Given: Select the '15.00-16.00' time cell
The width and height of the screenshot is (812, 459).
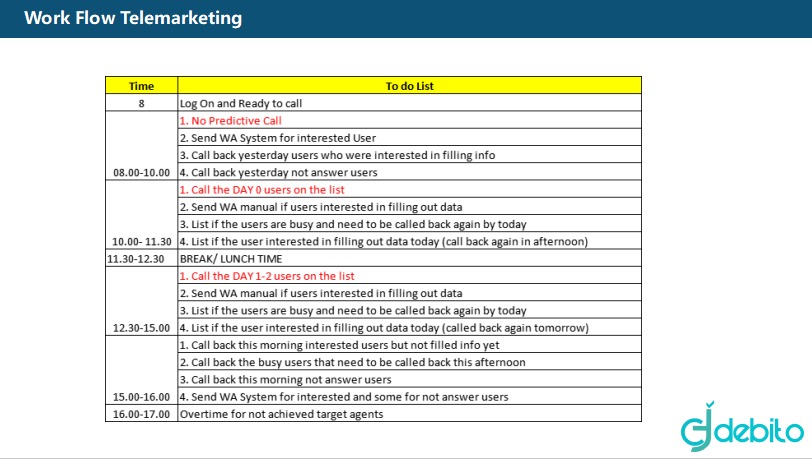Looking at the screenshot, I should 141,370.
